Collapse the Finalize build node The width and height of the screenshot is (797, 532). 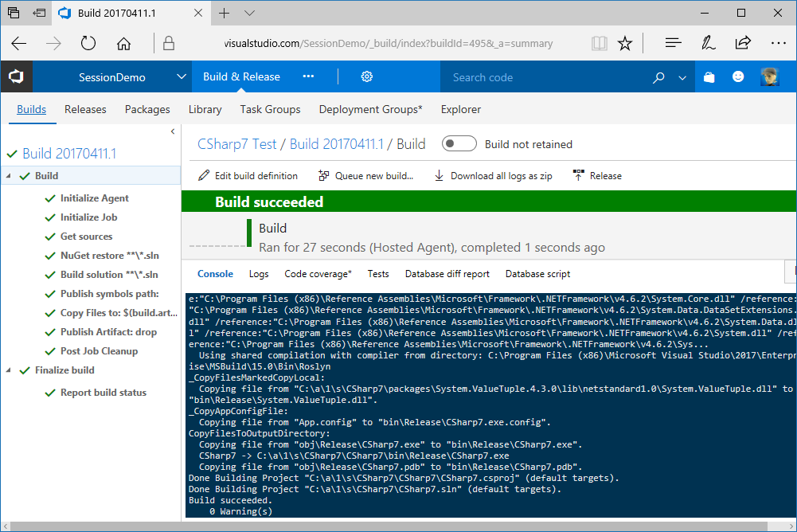(x=8, y=370)
